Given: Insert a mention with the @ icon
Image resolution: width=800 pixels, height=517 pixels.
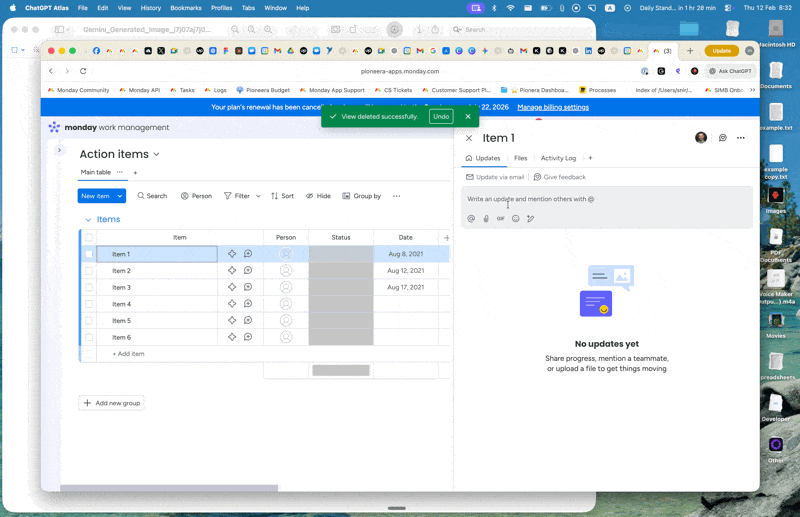Looking at the screenshot, I should point(471,218).
